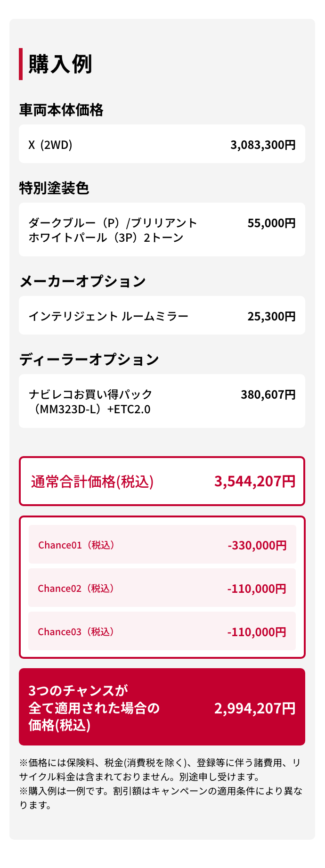The height and width of the screenshot is (868, 325).
Task: Click the 3,083,300円 vehicle price
Action: click(x=263, y=145)
